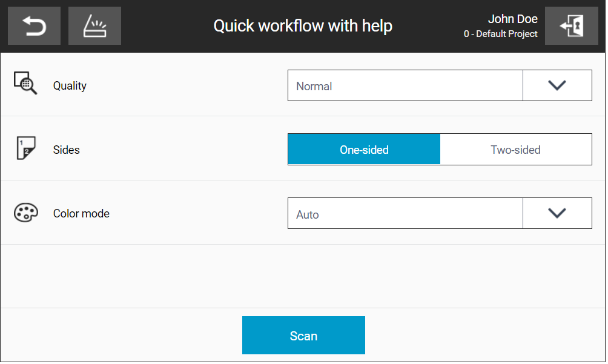Click the Color mode label
The image size is (608, 364).
[81, 214]
